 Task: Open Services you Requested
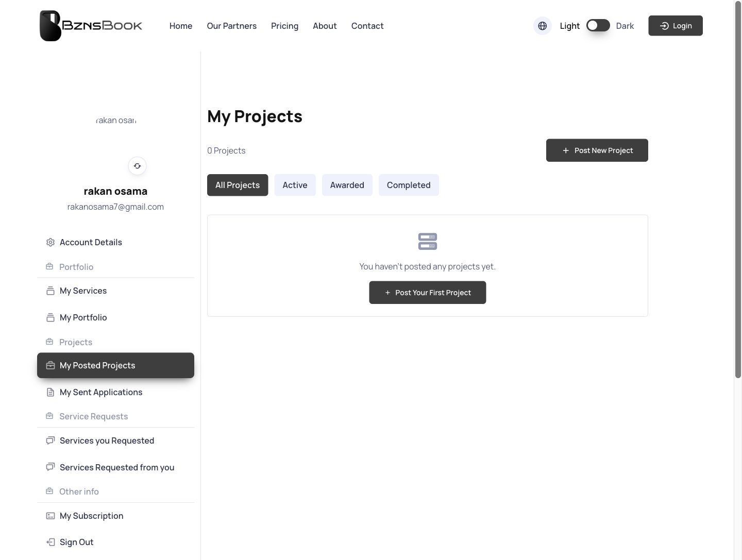click(x=115, y=440)
